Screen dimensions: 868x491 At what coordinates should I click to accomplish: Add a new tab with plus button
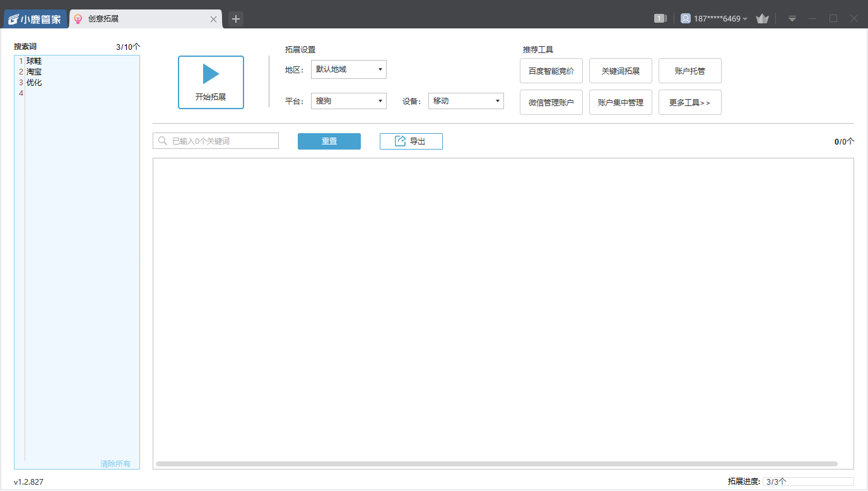(x=236, y=19)
